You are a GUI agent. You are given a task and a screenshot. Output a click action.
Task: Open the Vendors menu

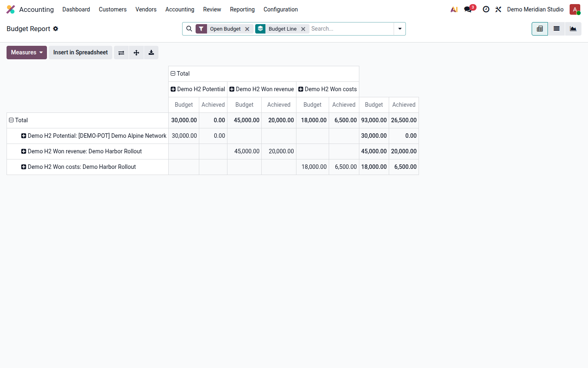click(146, 9)
